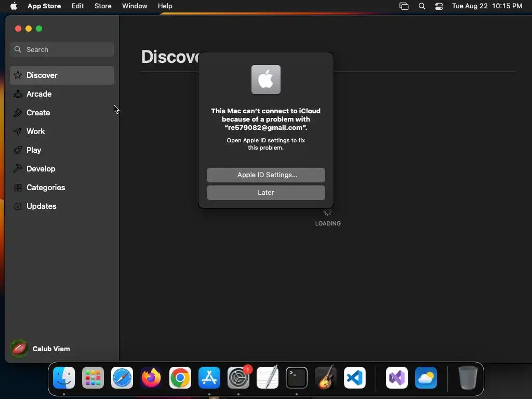Click the Apple logo in the dialog
The height and width of the screenshot is (399, 532).
tap(265, 79)
